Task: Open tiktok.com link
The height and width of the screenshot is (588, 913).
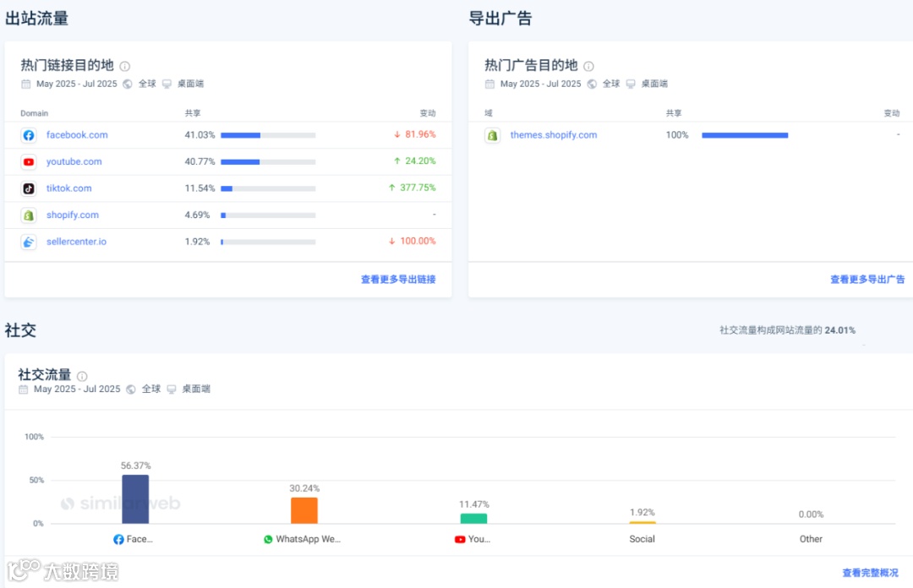Action: click(68, 188)
